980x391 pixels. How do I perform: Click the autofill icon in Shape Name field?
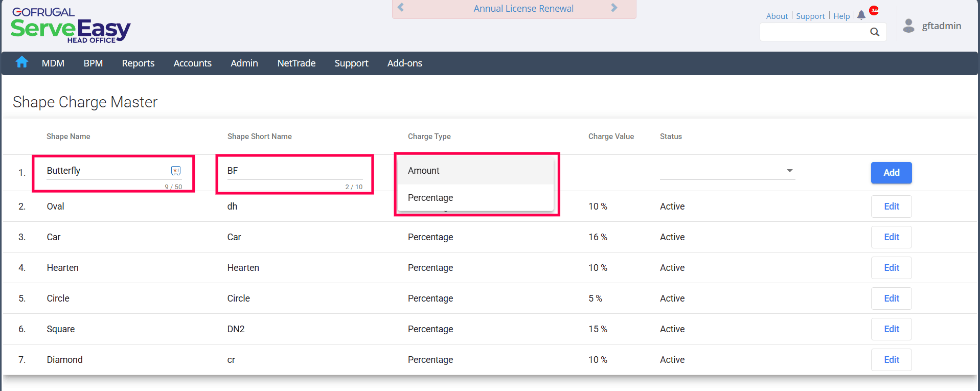(x=176, y=171)
